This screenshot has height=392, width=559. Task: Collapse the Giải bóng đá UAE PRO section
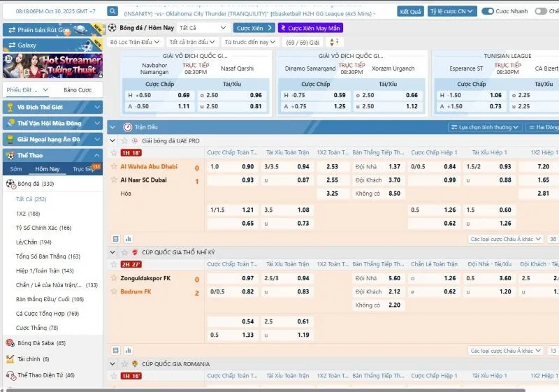pyautogui.click(x=114, y=140)
